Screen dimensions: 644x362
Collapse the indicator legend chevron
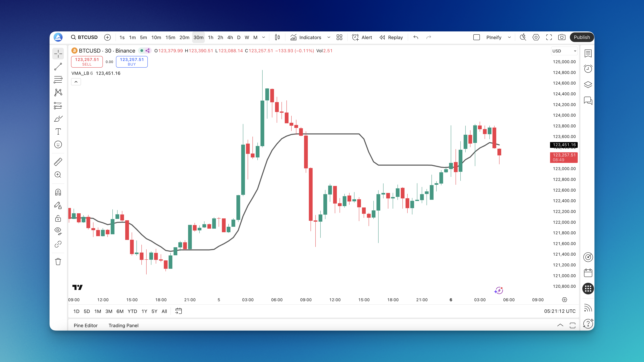pyautogui.click(x=76, y=82)
